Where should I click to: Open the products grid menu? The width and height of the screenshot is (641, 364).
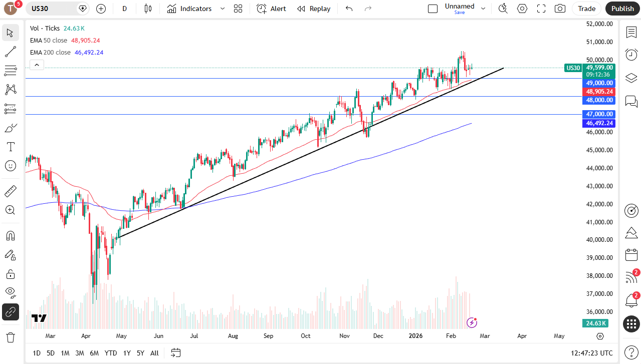[631, 324]
